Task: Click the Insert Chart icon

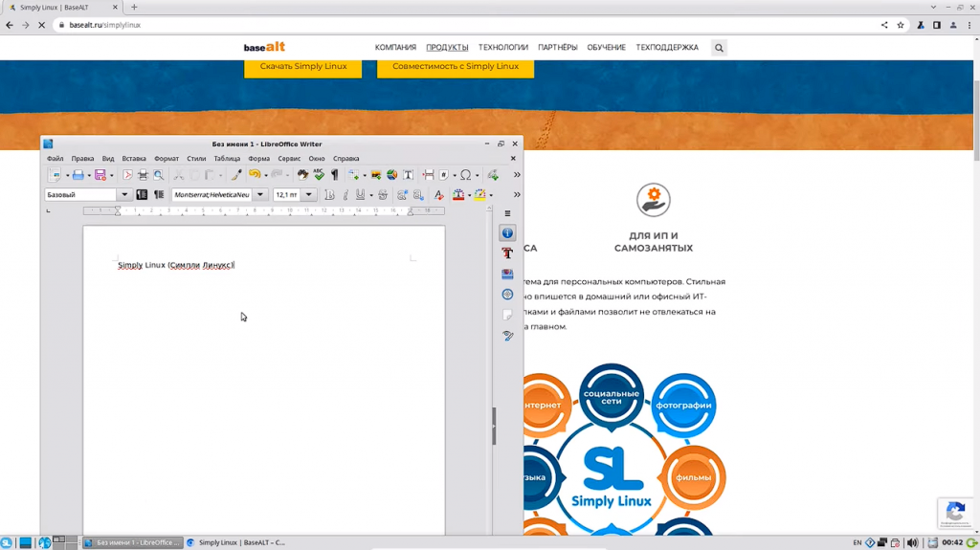Action: (x=391, y=175)
